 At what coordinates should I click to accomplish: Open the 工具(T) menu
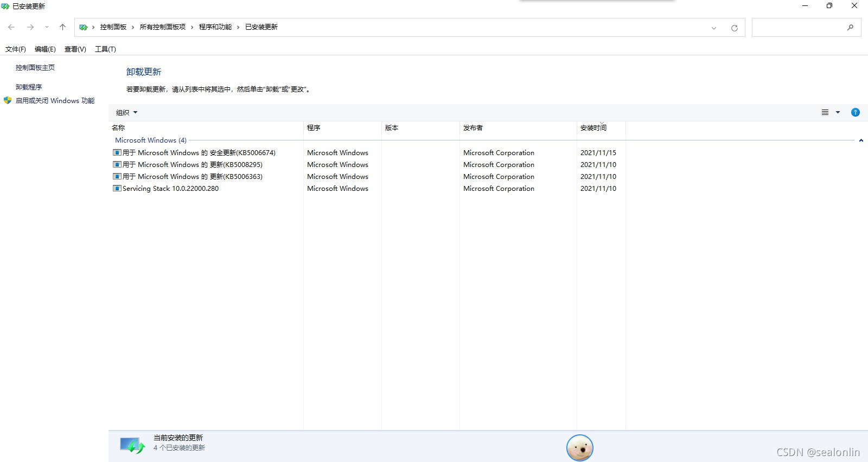click(105, 49)
